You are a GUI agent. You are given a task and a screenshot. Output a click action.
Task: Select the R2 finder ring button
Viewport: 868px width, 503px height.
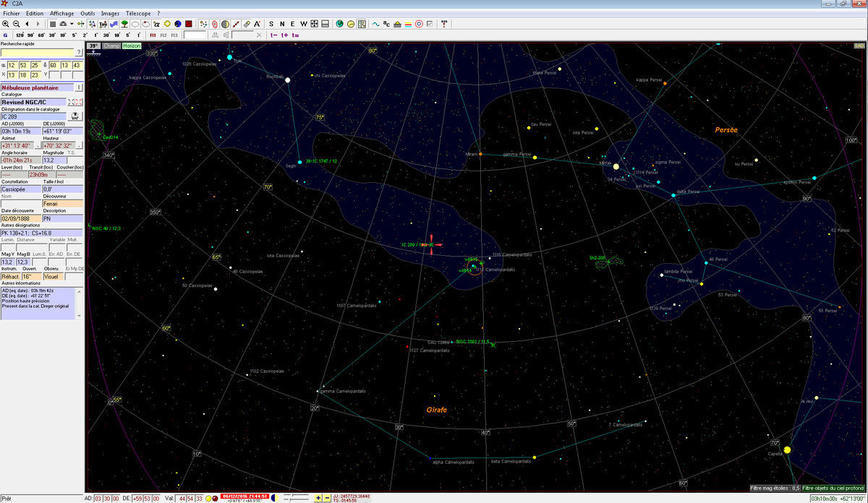pyautogui.click(x=163, y=35)
